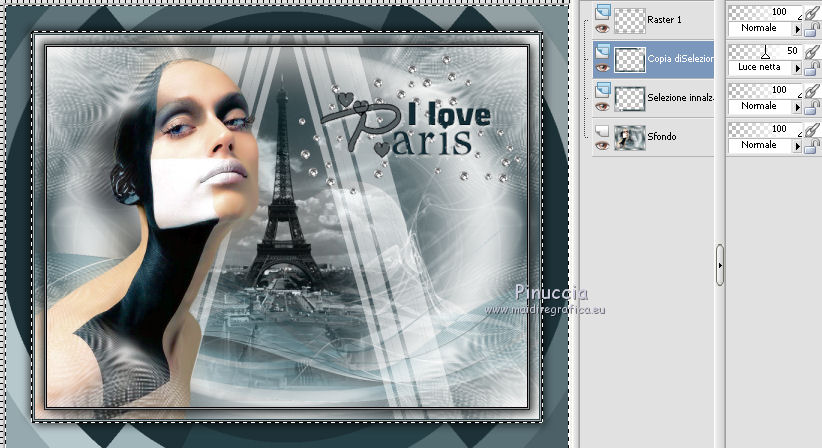
Task: Select the Copia diSelezione layer thumbnail
Action: tap(629, 59)
